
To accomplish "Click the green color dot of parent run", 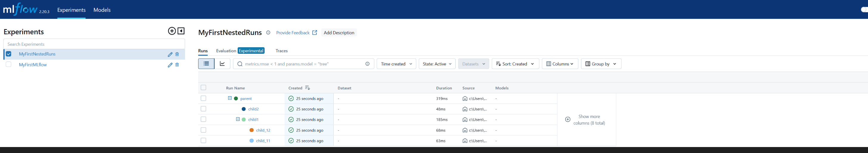I will coord(236,99).
